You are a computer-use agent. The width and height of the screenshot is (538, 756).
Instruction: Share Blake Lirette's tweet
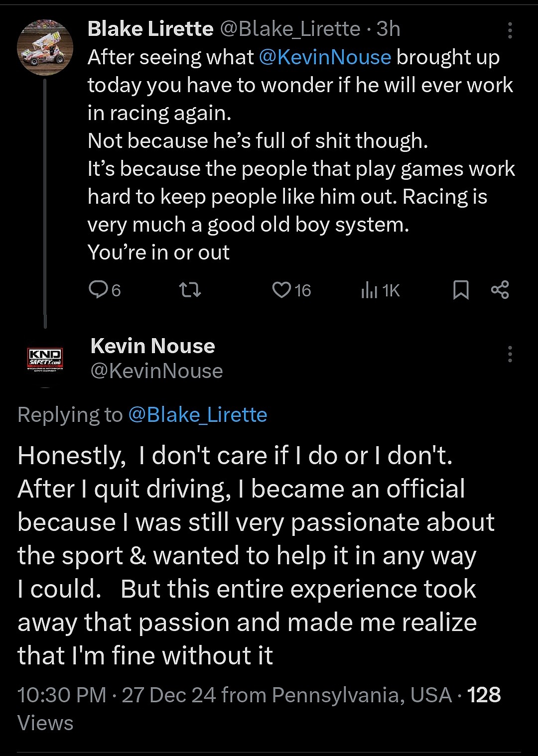(500, 289)
